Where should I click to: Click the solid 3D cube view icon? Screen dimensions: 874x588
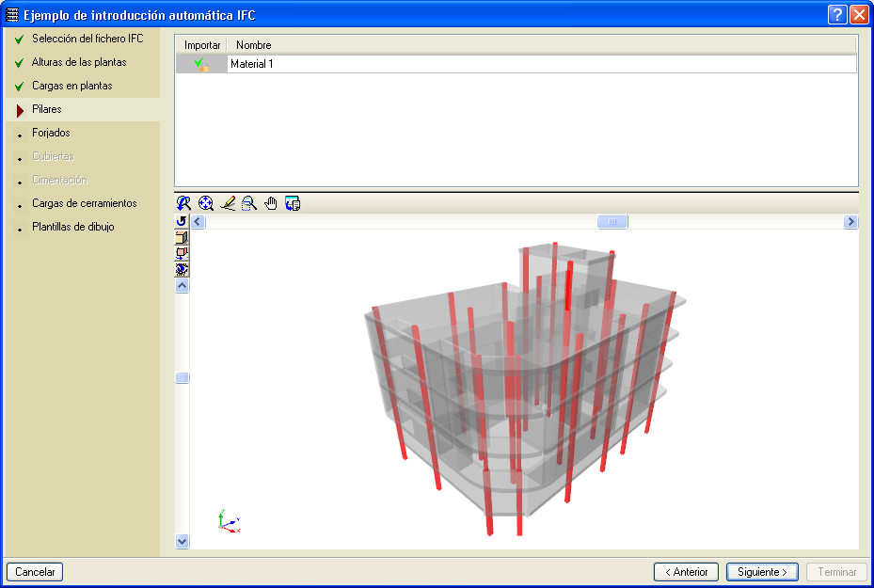(x=183, y=237)
